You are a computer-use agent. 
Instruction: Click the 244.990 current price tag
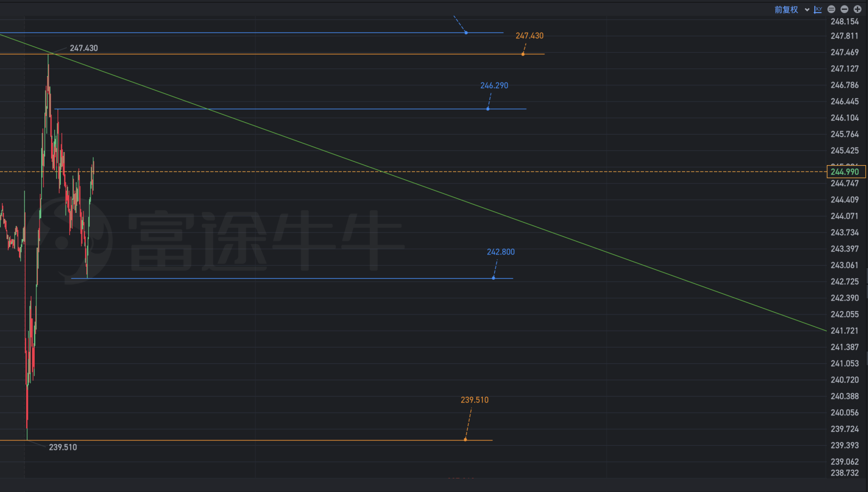coord(846,172)
